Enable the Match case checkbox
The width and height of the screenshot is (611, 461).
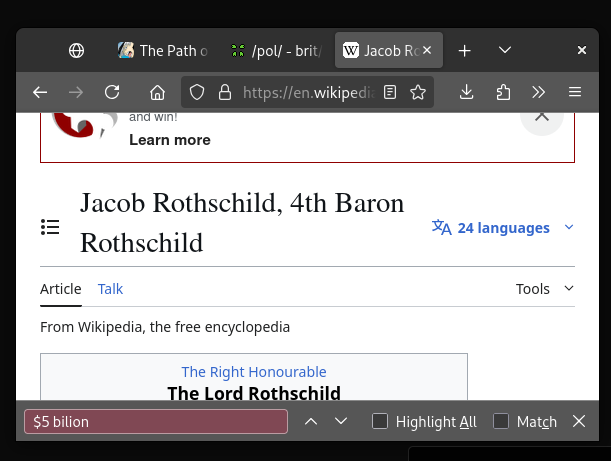point(501,421)
